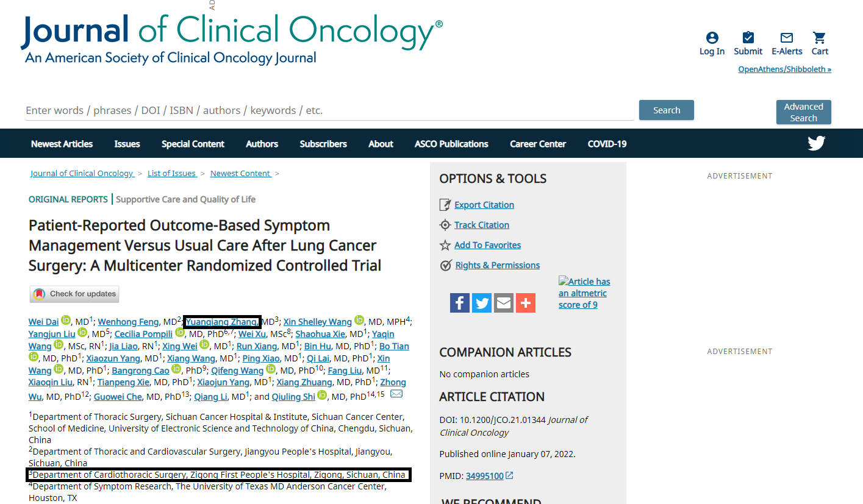Open the COVID-19 menu item
Viewport: 863px width, 504px height.
607,144
